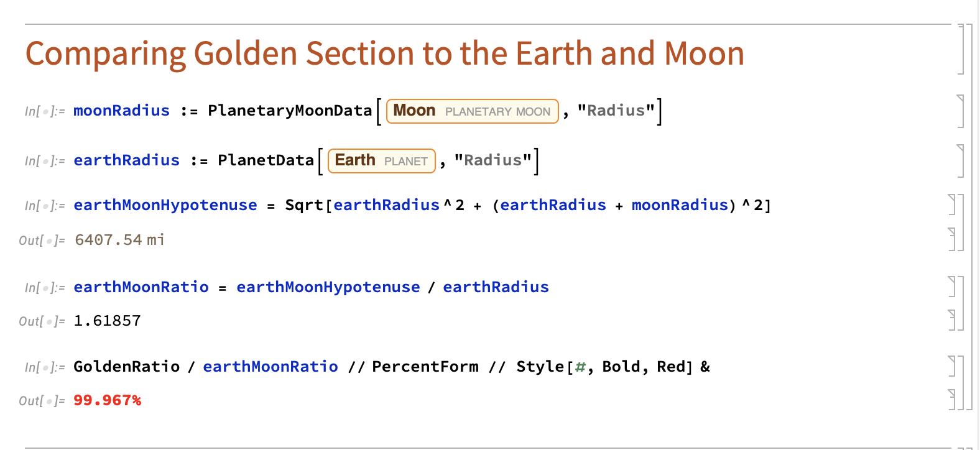This screenshot has height=450, width=980.
Task: Select the title cell bracket
Action: click(961, 50)
